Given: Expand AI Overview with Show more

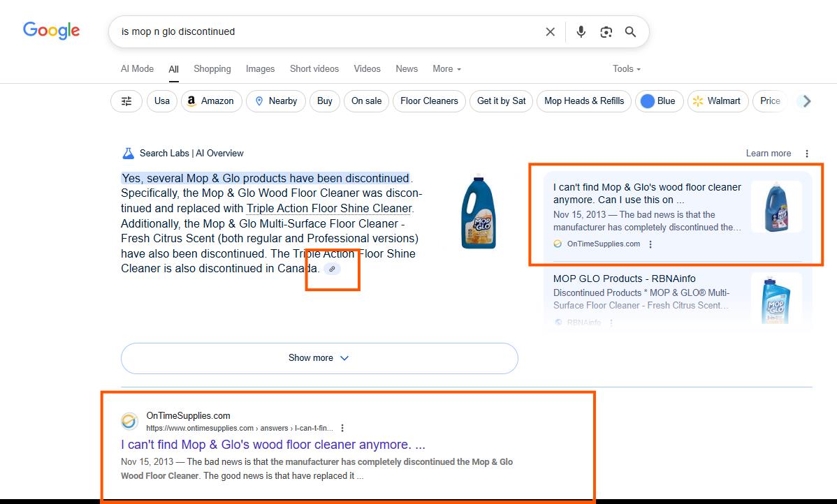Looking at the screenshot, I should point(319,358).
